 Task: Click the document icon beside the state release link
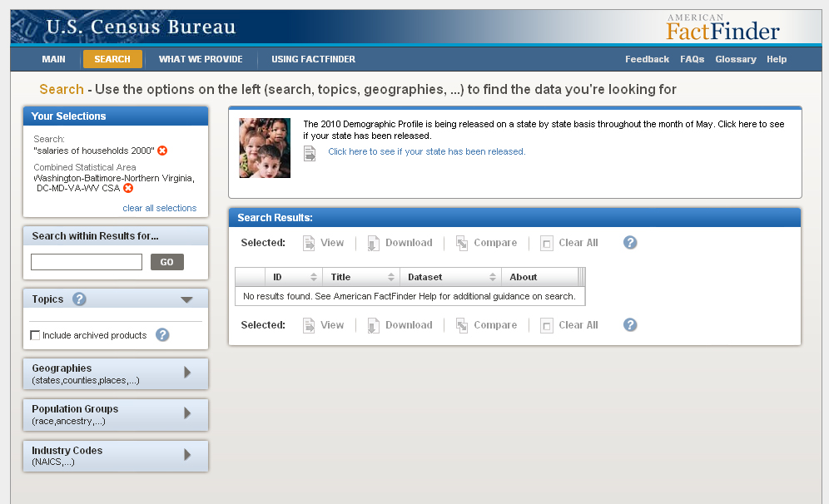pyautogui.click(x=310, y=154)
